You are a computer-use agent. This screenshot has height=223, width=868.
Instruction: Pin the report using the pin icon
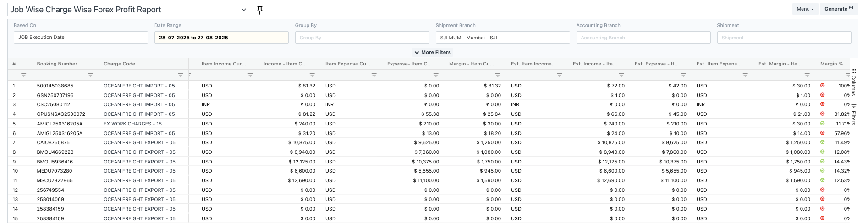260,10
